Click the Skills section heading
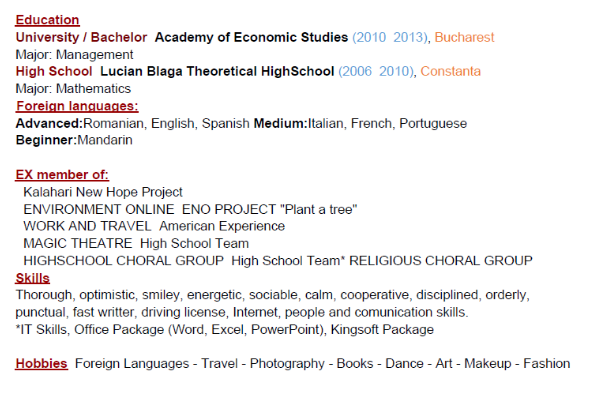The width and height of the screenshot is (592, 399). [32, 278]
